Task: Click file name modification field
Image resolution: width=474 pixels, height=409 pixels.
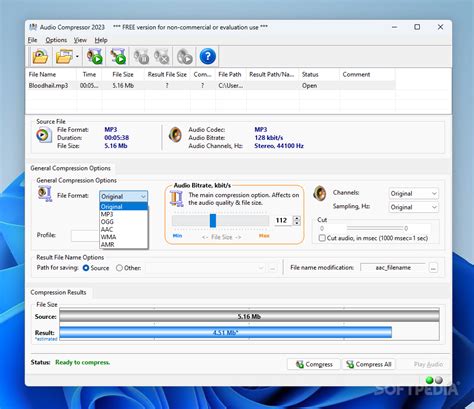Action: coord(393,268)
